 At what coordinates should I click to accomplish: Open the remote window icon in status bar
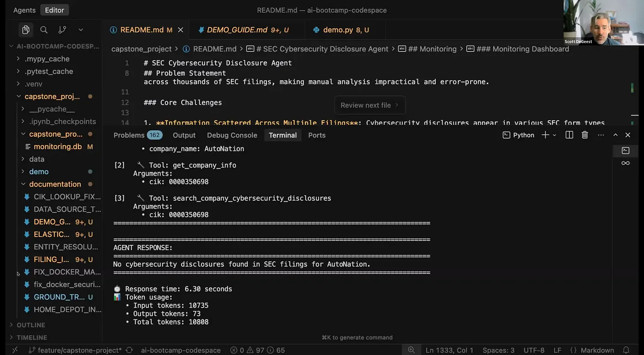tap(15, 350)
